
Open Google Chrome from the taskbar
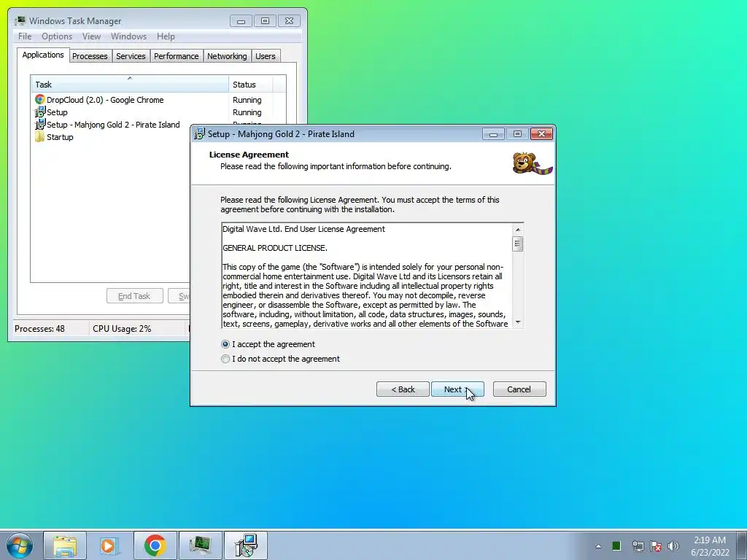pyautogui.click(x=155, y=545)
